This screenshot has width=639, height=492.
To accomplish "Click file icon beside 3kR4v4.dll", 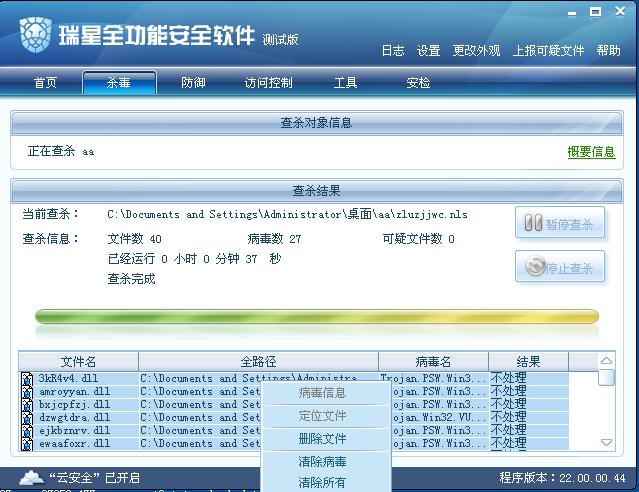I will (27, 379).
